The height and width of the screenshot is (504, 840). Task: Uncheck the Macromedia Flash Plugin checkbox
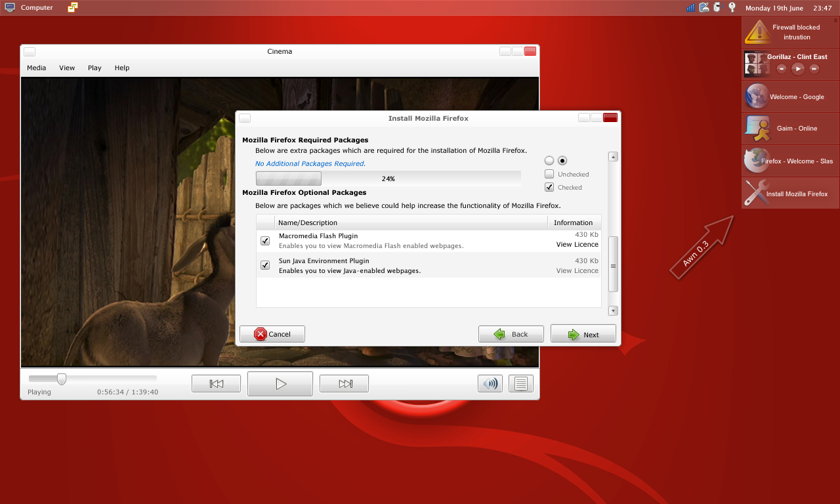(x=265, y=241)
